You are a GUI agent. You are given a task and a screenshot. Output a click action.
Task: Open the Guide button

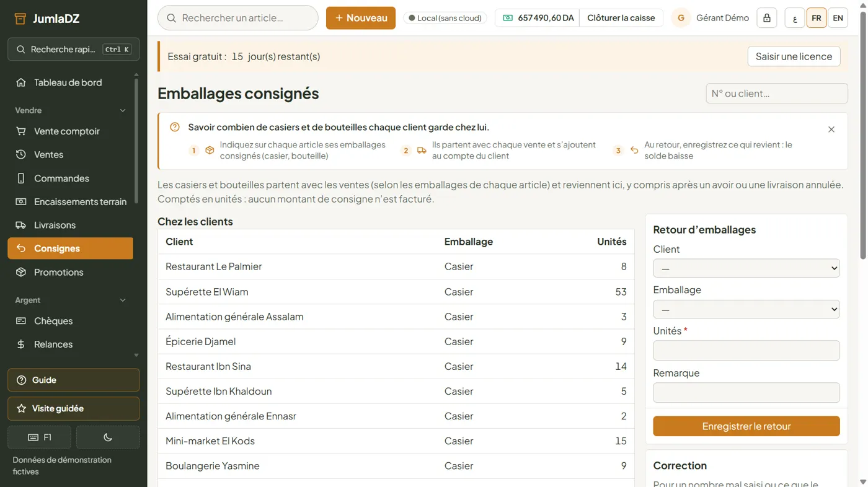[73, 380]
